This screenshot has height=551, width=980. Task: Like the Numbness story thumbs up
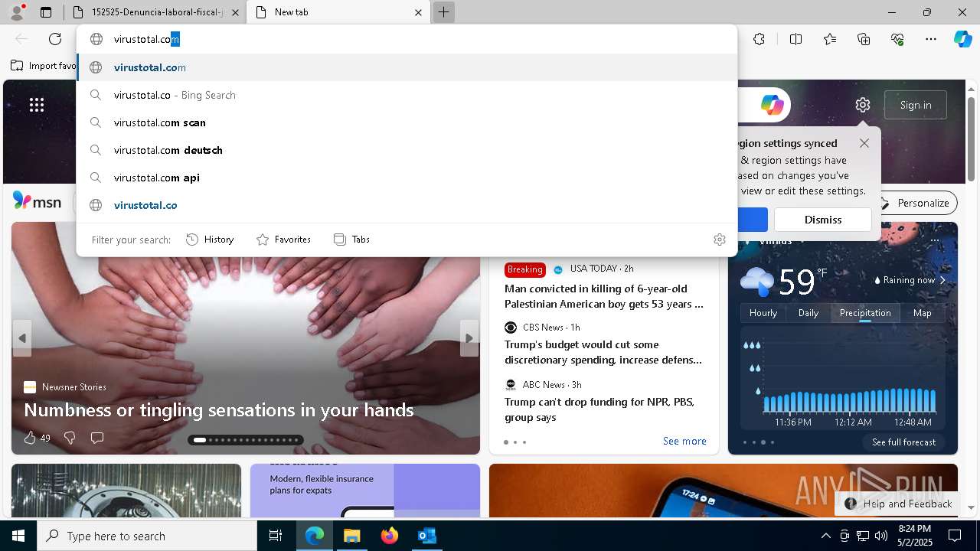click(x=30, y=438)
